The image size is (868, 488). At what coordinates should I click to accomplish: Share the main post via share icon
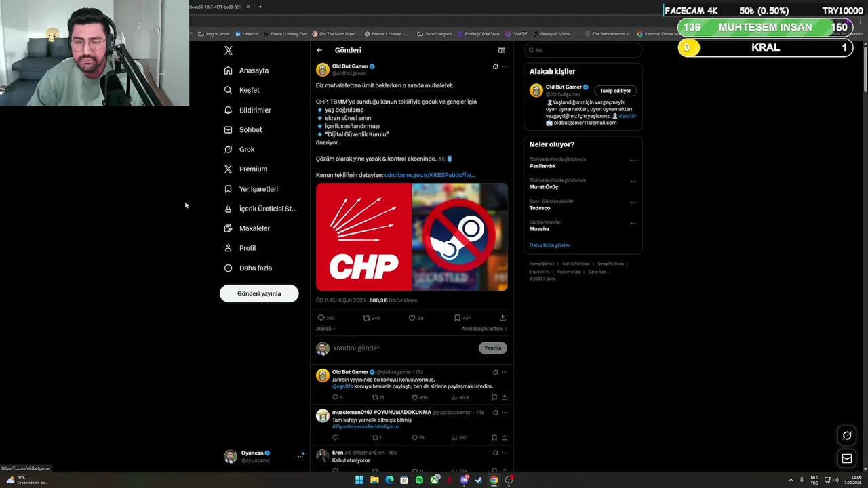point(502,318)
